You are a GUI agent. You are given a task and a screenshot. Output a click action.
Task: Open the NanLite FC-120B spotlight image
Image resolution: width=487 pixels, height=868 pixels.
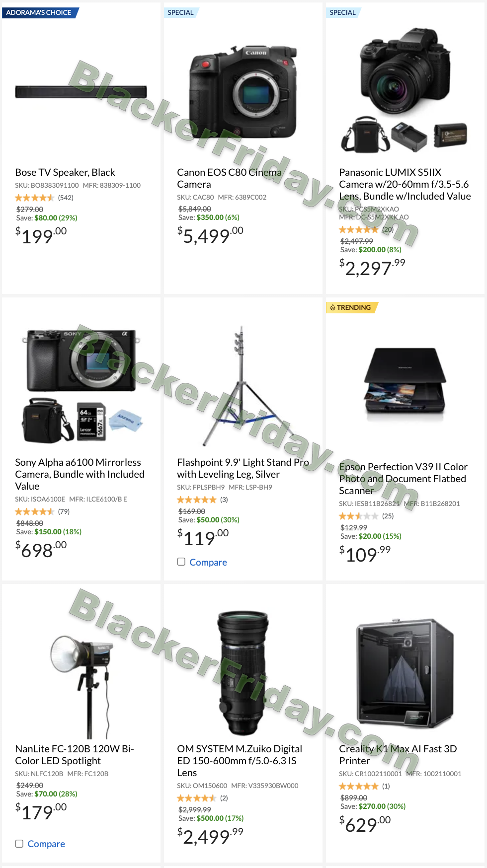point(81,686)
